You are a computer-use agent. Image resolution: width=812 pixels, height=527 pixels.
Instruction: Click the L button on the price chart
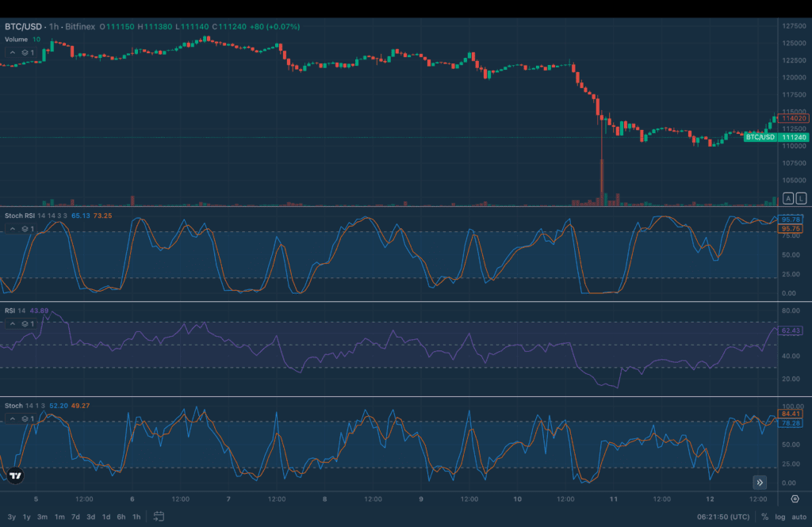tap(802, 197)
